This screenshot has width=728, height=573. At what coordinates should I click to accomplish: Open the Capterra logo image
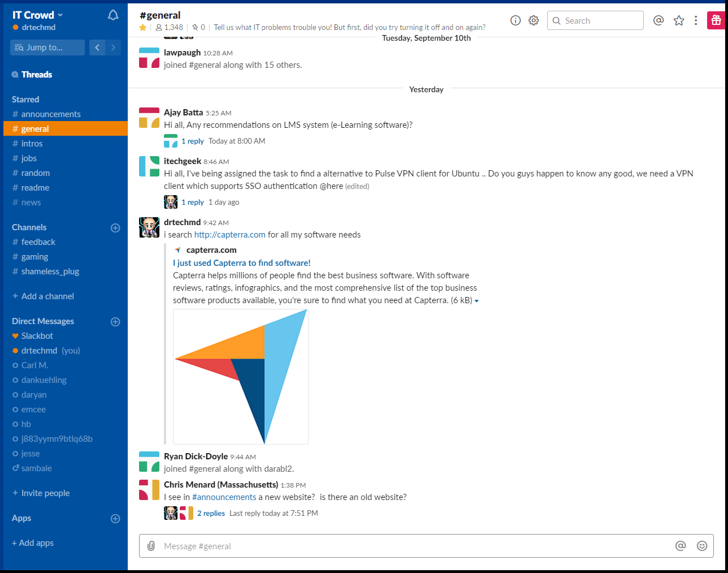click(x=241, y=377)
